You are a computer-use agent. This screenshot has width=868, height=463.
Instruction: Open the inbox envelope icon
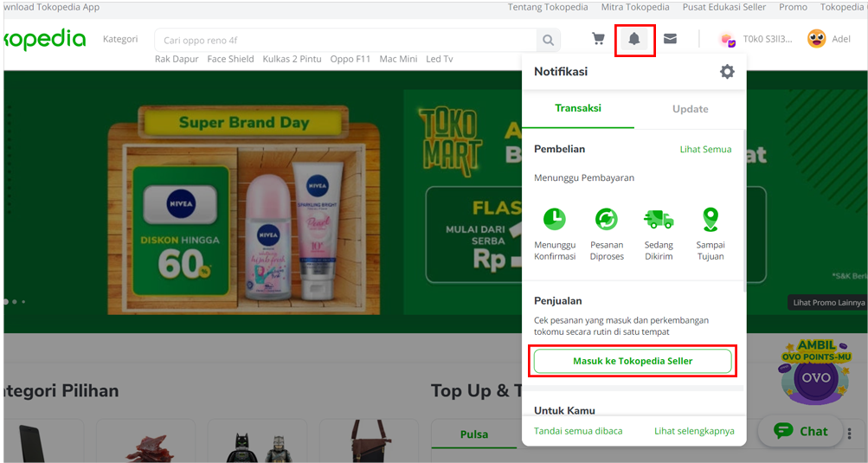[x=670, y=39]
